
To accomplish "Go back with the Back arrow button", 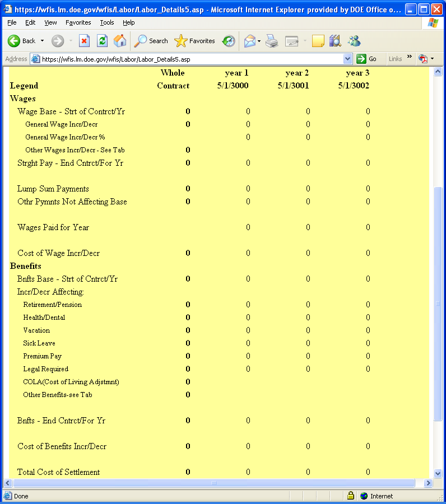I will 21,41.
